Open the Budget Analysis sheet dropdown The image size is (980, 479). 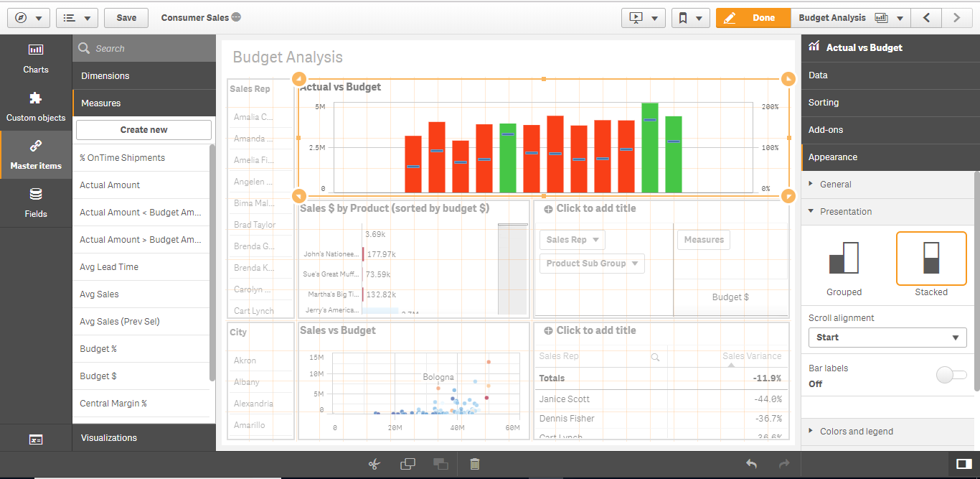(851, 18)
